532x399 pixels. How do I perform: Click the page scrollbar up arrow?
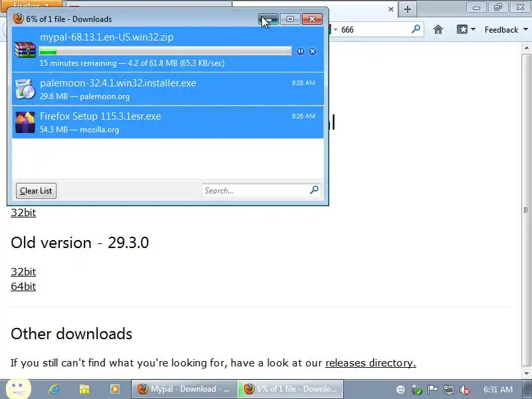tap(526, 48)
